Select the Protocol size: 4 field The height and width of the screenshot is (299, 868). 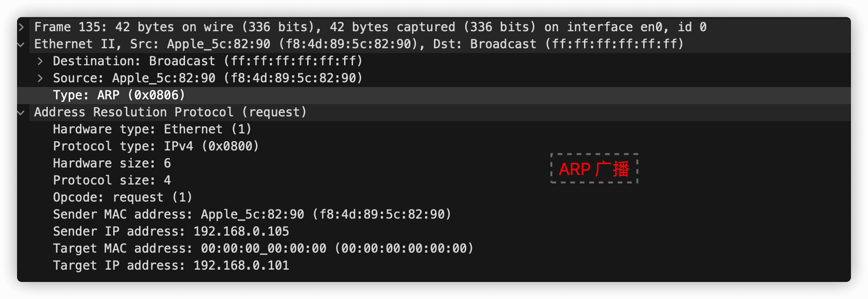112,181
